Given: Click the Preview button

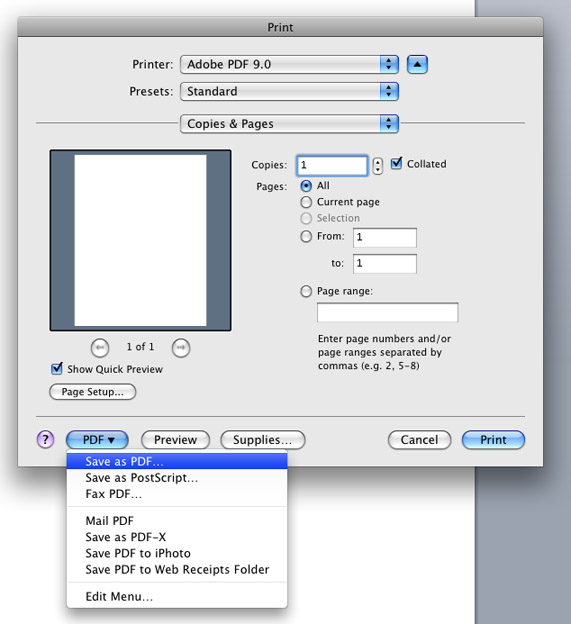Looking at the screenshot, I should [175, 440].
